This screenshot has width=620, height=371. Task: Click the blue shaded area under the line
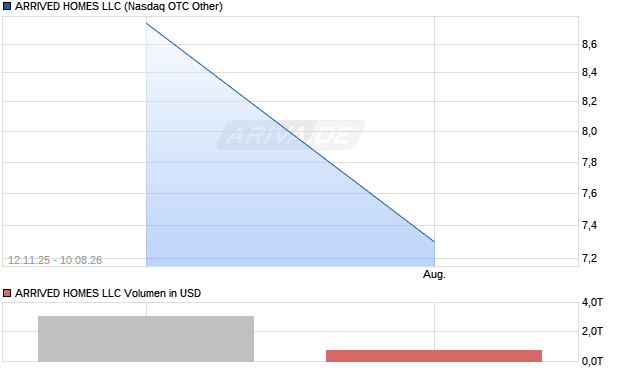237,198
